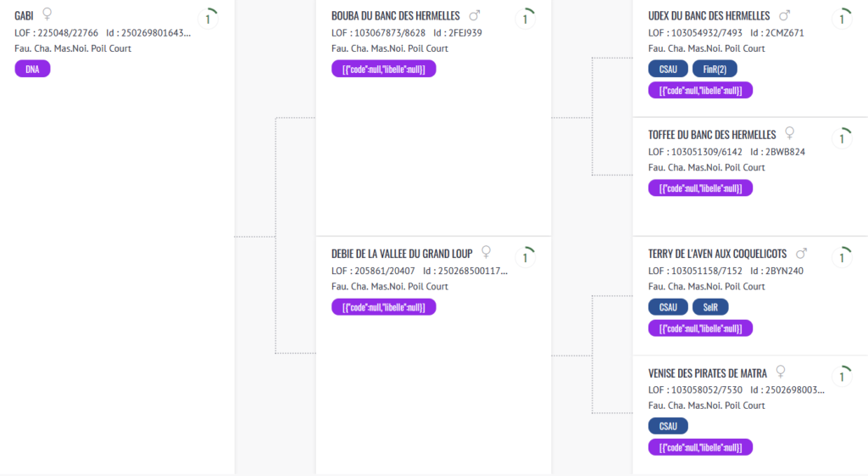Image resolution: width=868 pixels, height=476 pixels.
Task: Click the female symbol beside VENISE DES PIRATES DE MATRA
Action: point(781,372)
